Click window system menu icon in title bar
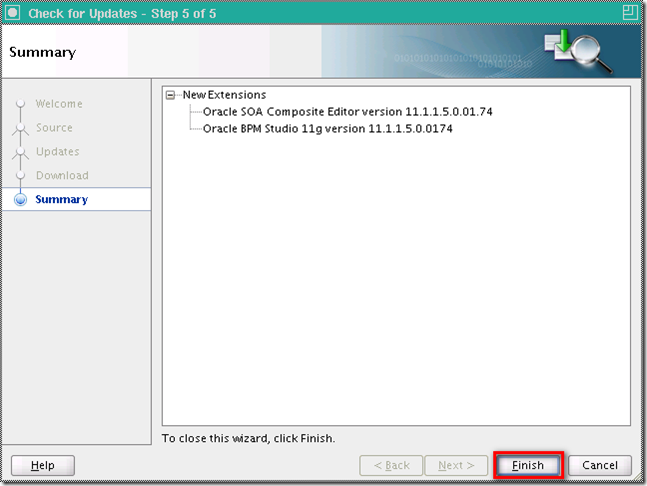The width and height of the screenshot is (647, 486). (x=12, y=13)
